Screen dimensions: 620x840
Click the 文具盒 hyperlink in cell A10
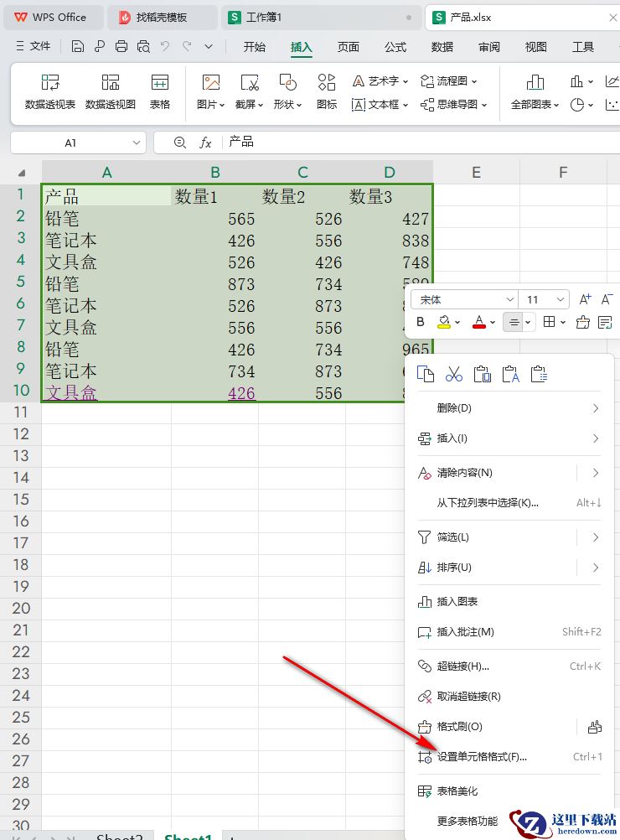(x=70, y=392)
